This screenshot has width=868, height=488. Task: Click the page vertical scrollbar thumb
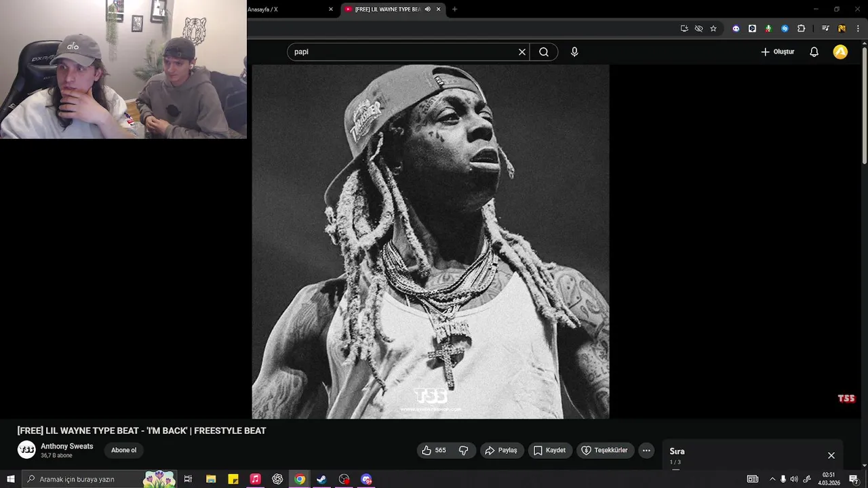(x=865, y=105)
